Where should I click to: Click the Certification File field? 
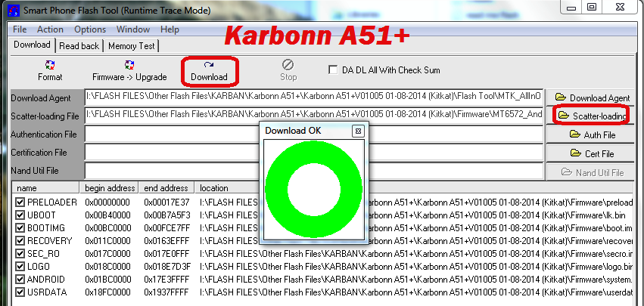pos(314,152)
